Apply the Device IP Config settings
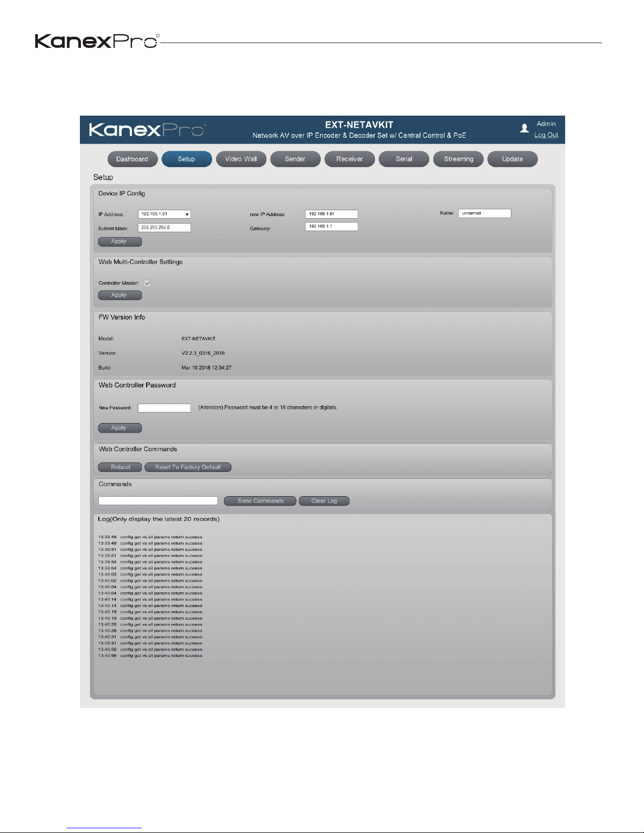This screenshot has width=644, height=833. tap(120, 242)
